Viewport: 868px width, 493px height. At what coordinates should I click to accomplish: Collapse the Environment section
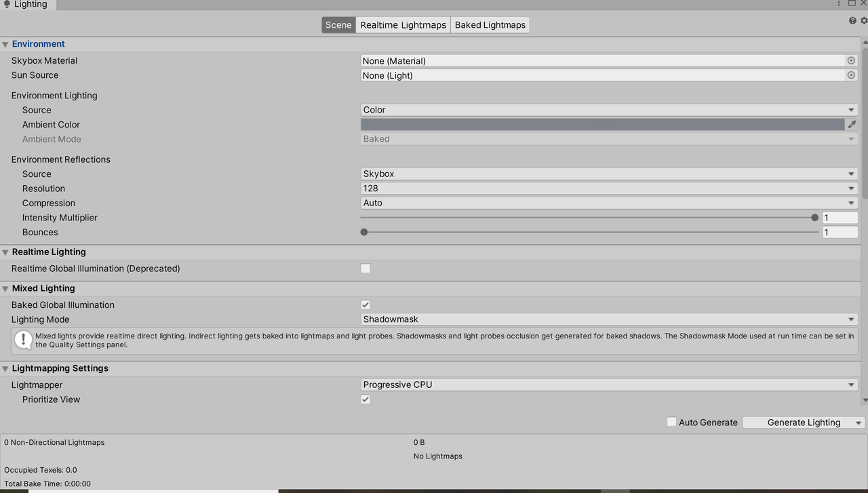(5, 43)
